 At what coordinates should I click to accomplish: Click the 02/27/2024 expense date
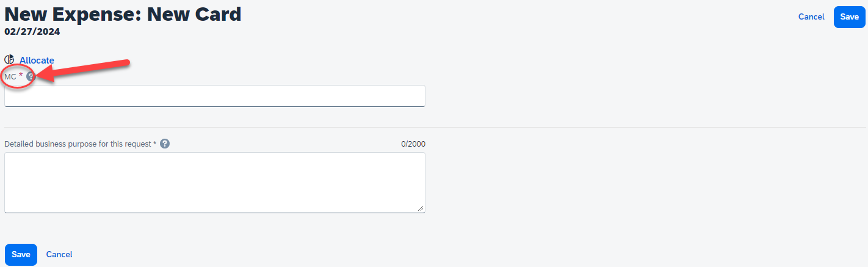point(32,31)
